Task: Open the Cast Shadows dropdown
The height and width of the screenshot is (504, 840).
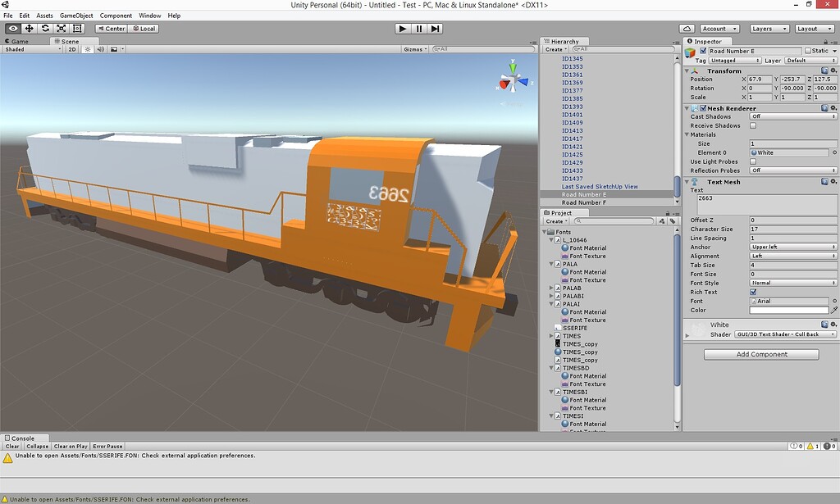Action: click(x=792, y=117)
